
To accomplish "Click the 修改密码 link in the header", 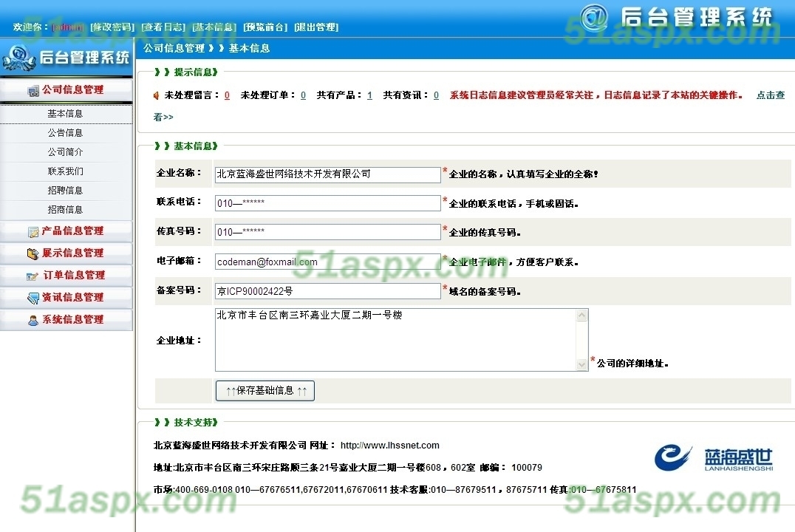I will coord(112,27).
